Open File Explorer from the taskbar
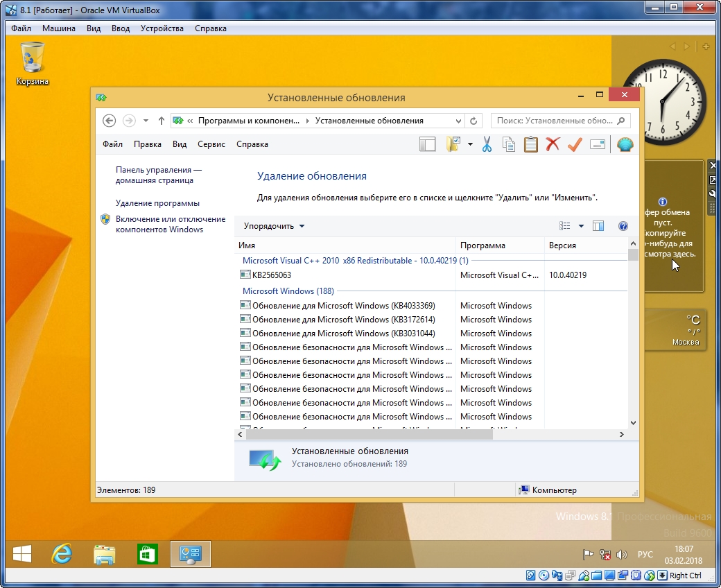The image size is (721, 588). pyautogui.click(x=105, y=554)
